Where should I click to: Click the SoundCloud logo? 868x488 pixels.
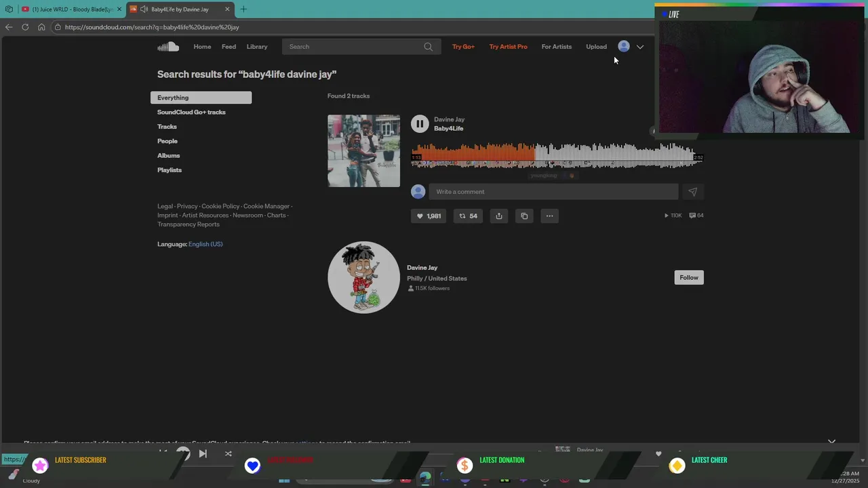[x=168, y=47]
